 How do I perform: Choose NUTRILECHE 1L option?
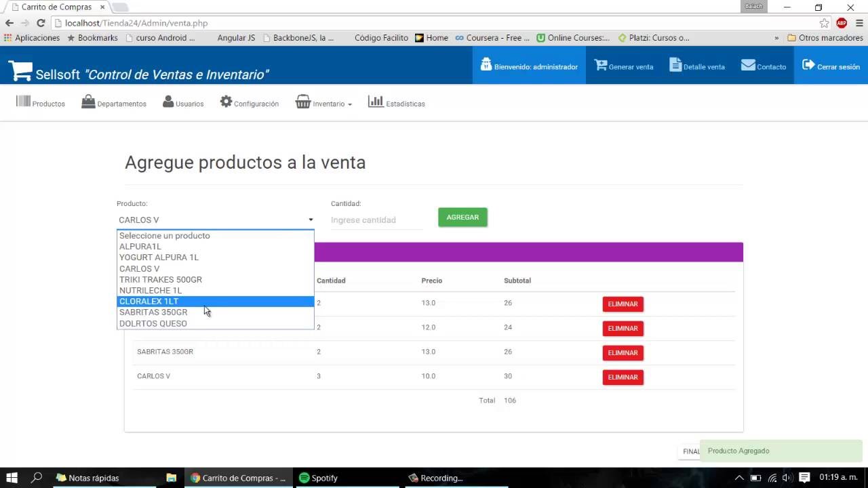(x=216, y=290)
